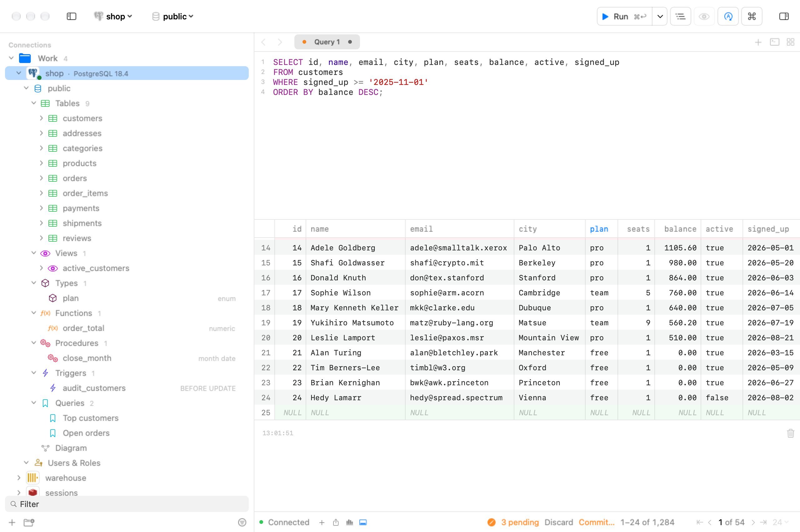Discard pending changes
The width and height of the screenshot is (800, 532).
click(x=558, y=522)
